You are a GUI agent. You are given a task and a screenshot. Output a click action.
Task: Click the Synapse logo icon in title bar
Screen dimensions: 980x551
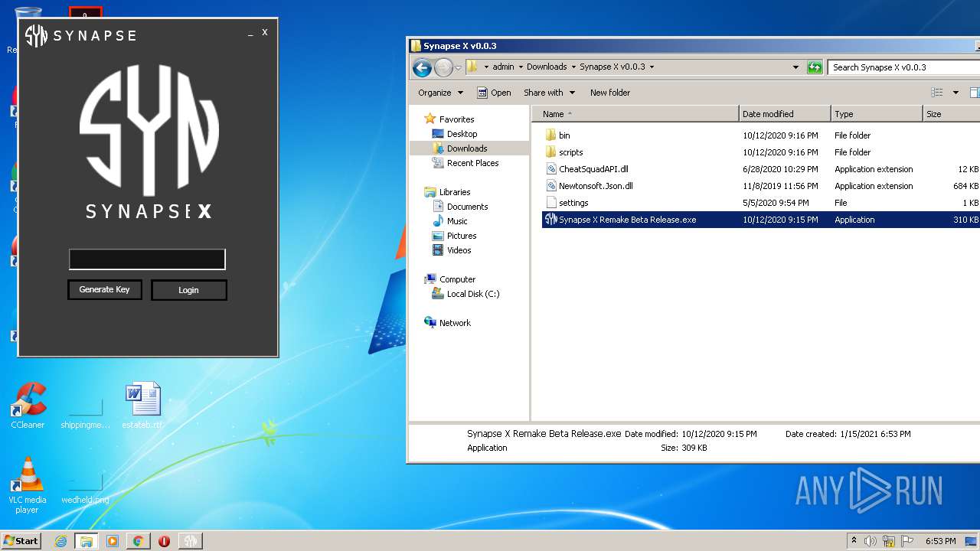click(36, 35)
